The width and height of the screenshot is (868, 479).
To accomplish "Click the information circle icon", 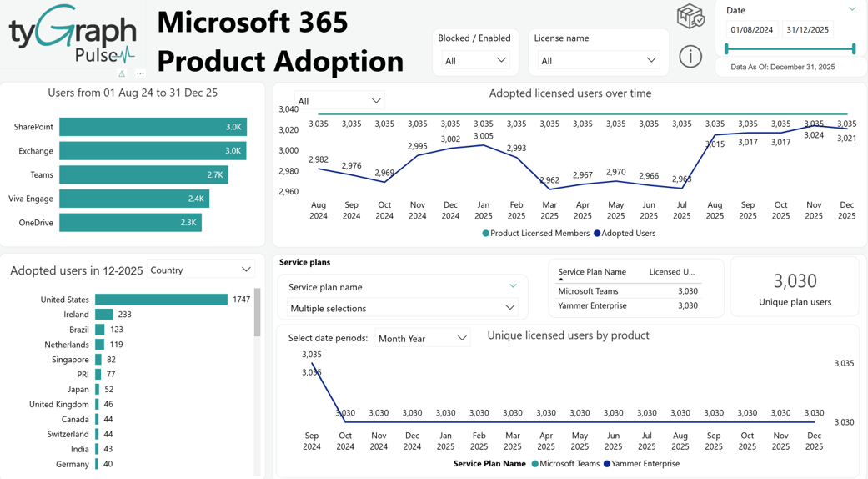I will tap(690, 57).
